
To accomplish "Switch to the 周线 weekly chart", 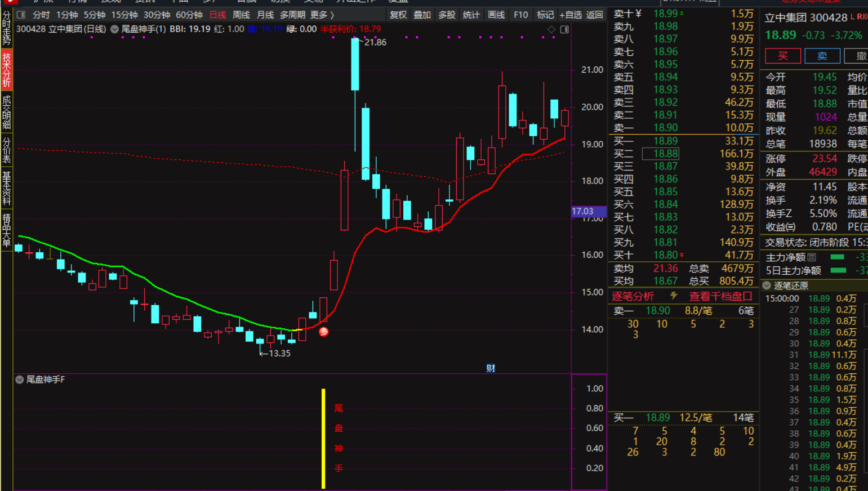I will point(241,15).
